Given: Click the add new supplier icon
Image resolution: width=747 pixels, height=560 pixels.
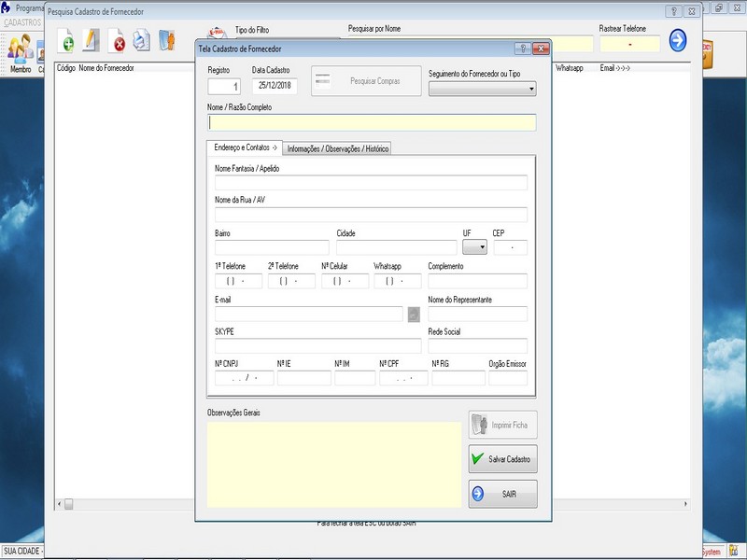Looking at the screenshot, I should (x=66, y=41).
